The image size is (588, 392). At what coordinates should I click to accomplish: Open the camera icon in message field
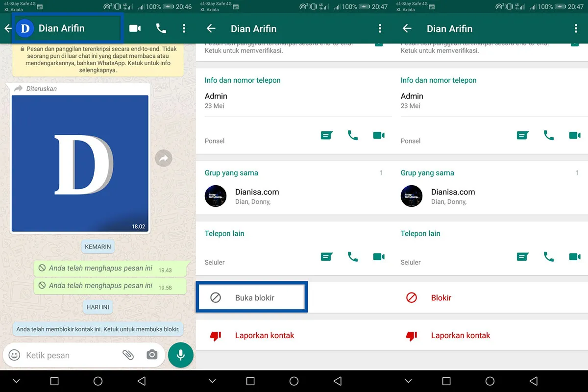coord(152,355)
